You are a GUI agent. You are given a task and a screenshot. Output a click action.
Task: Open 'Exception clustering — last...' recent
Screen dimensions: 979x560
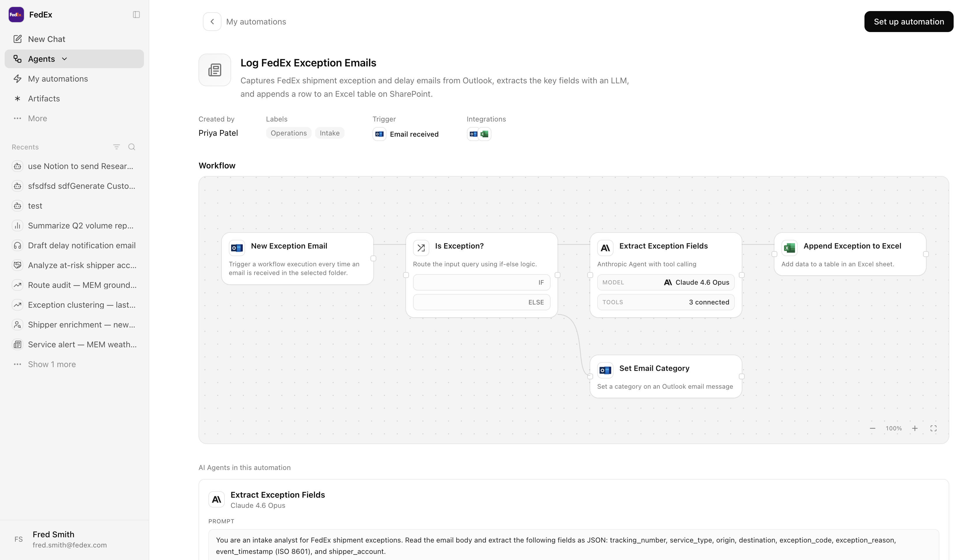pyautogui.click(x=74, y=304)
